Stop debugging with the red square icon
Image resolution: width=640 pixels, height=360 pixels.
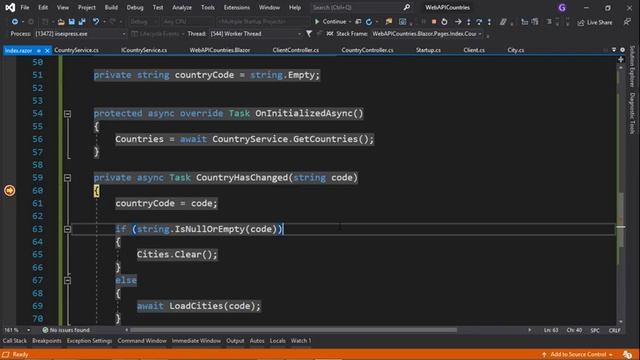tap(434, 22)
